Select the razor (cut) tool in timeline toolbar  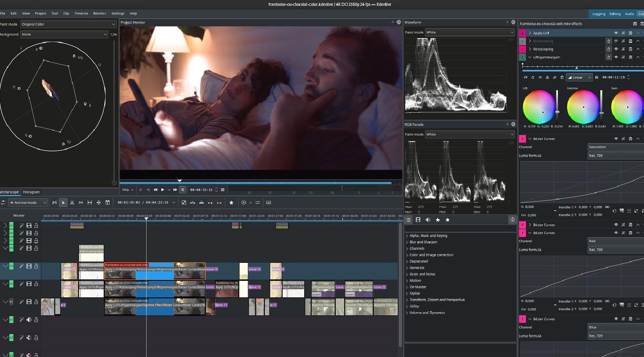point(72,203)
